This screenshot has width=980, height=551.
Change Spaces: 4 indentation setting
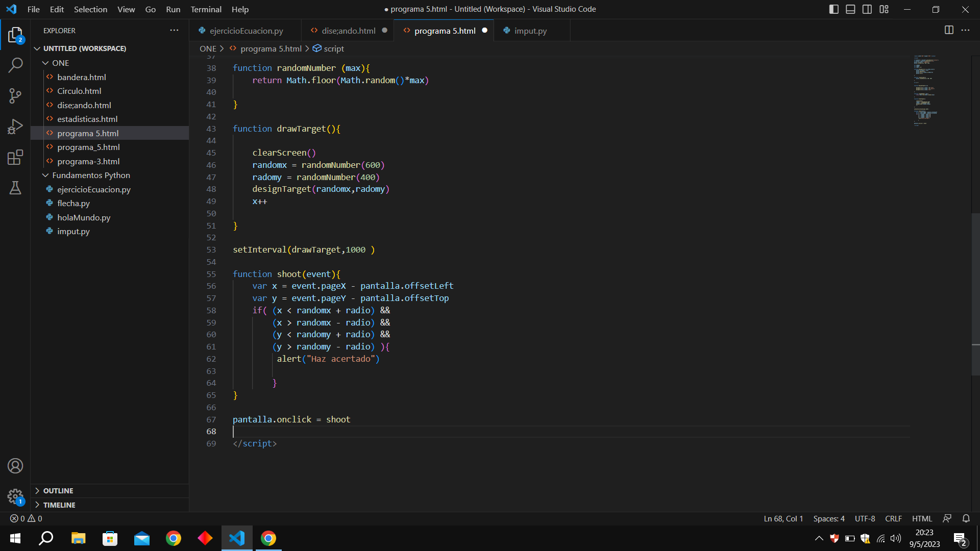tap(829, 518)
